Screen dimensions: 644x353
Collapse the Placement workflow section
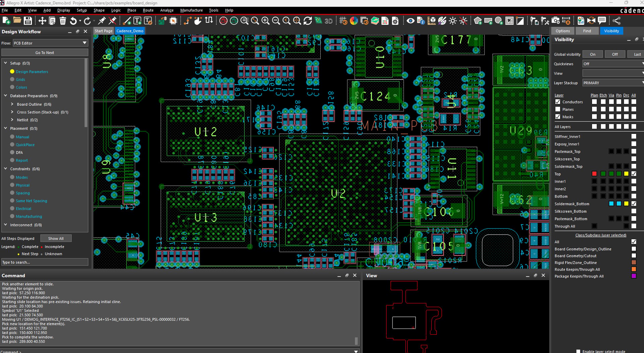click(x=6, y=128)
